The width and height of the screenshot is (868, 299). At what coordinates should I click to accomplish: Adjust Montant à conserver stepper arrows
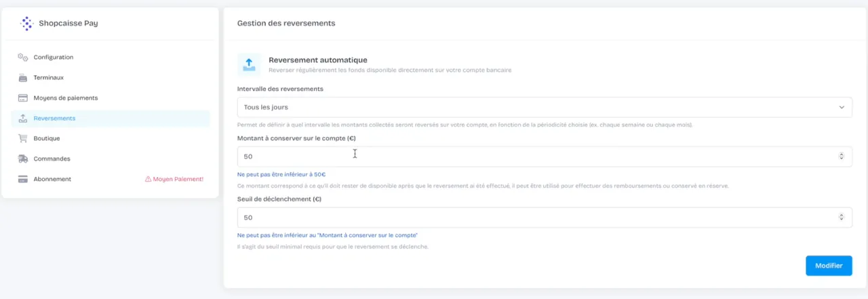coord(842,157)
